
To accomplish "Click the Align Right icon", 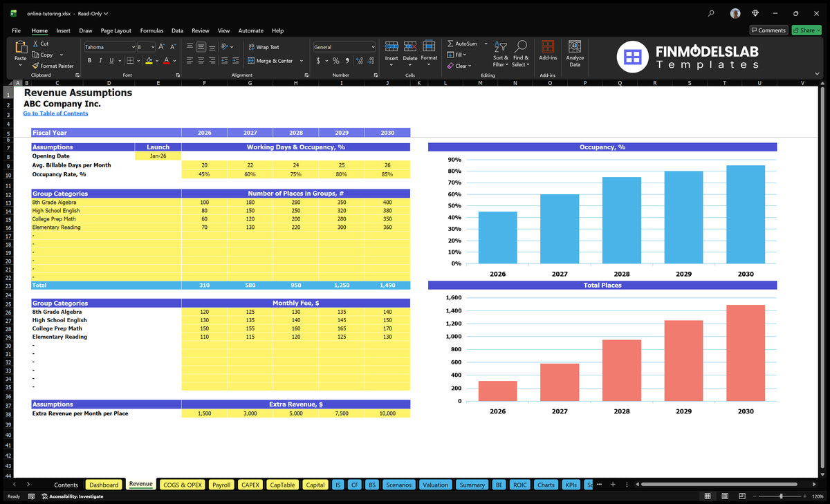I will click(212, 61).
